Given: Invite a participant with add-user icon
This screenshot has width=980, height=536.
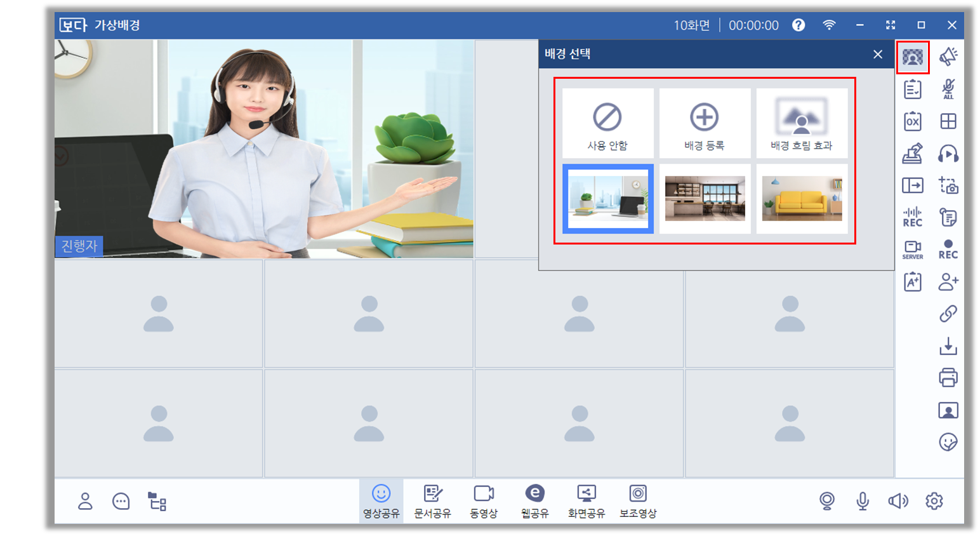Looking at the screenshot, I should (x=948, y=281).
